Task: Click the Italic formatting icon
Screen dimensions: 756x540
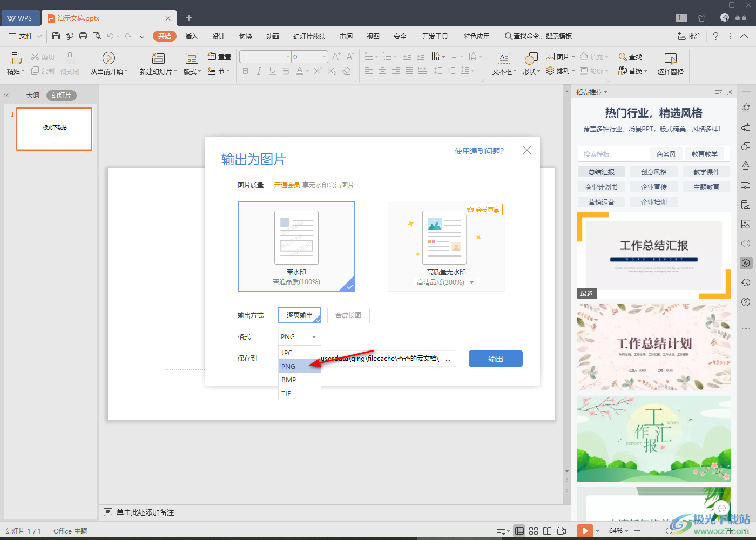Action: 259,71
